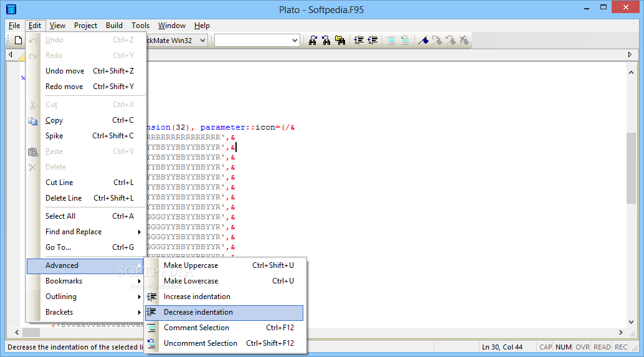The width and height of the screenshot is (644, 357).
Task: Click the horizontal scrollbar thumb
Action: coord(31,332)
